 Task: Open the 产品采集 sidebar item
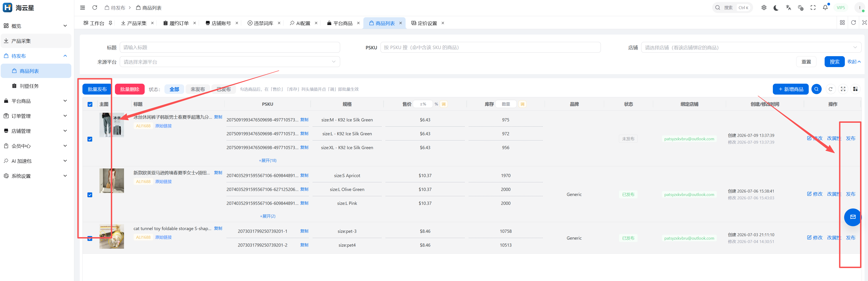coord(35,41)
